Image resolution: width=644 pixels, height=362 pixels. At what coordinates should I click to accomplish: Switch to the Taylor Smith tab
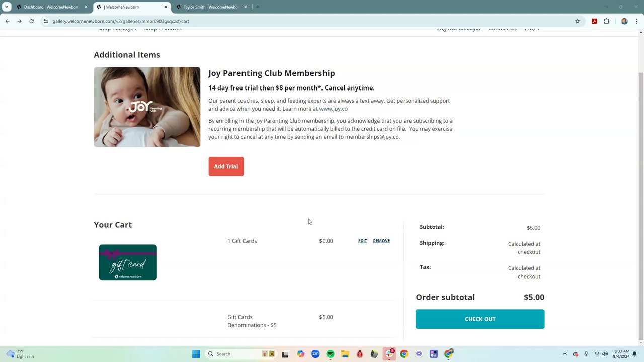click(x=211, y=7)
